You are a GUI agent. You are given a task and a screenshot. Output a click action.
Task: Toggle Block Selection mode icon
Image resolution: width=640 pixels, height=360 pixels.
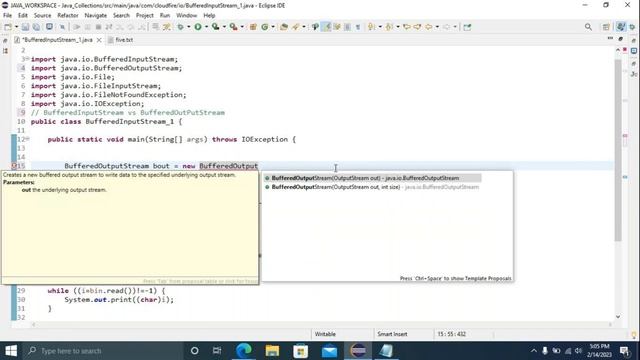pyautogui.click(x=347, y=27)
